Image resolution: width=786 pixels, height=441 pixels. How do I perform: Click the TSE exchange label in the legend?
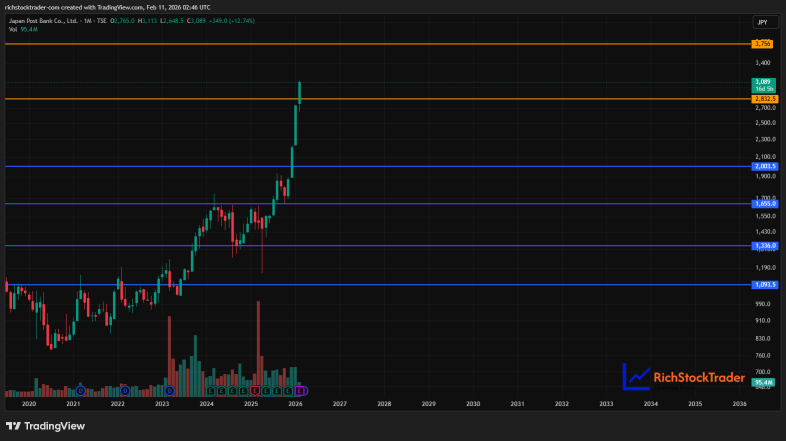(102, 21)
